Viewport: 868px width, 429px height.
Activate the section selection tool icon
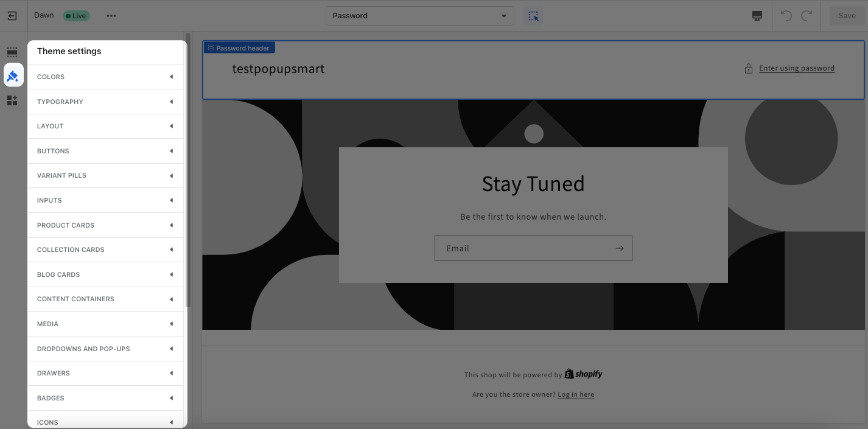tap(533, 15)
